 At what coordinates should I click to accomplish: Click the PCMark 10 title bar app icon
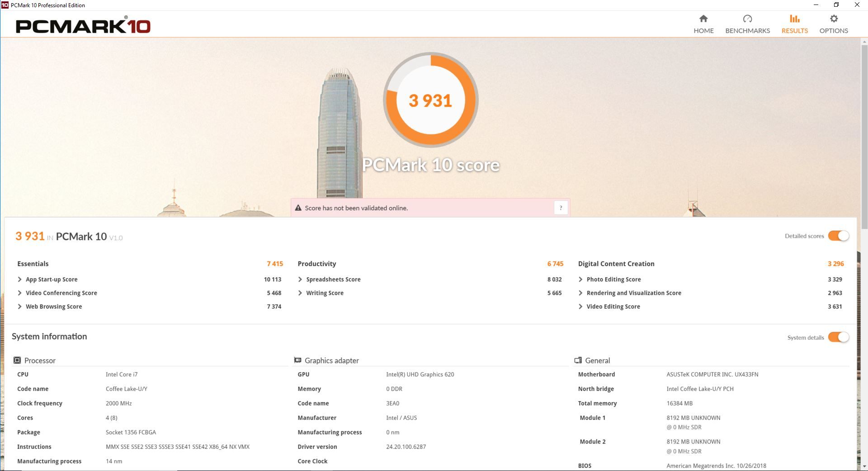5,5
